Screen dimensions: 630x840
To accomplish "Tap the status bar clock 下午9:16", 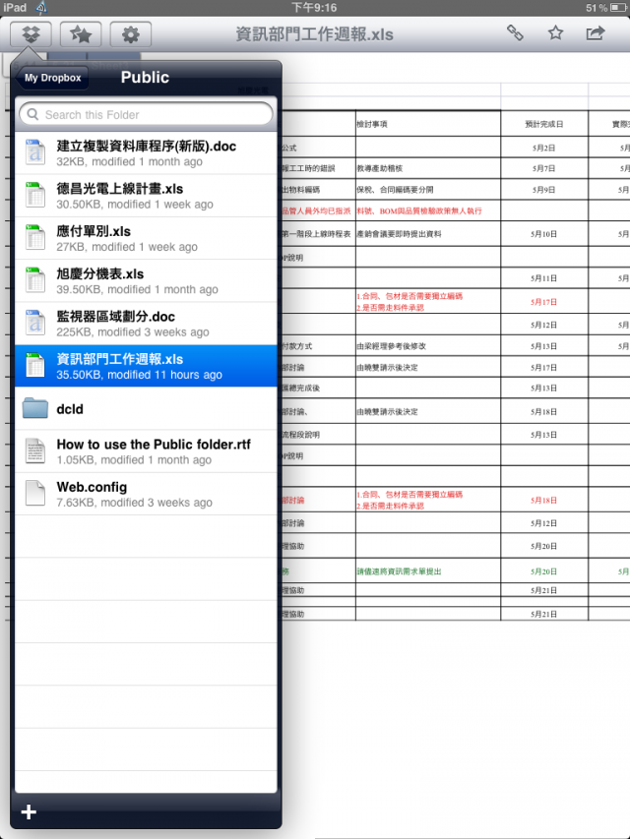I will 314,8.
